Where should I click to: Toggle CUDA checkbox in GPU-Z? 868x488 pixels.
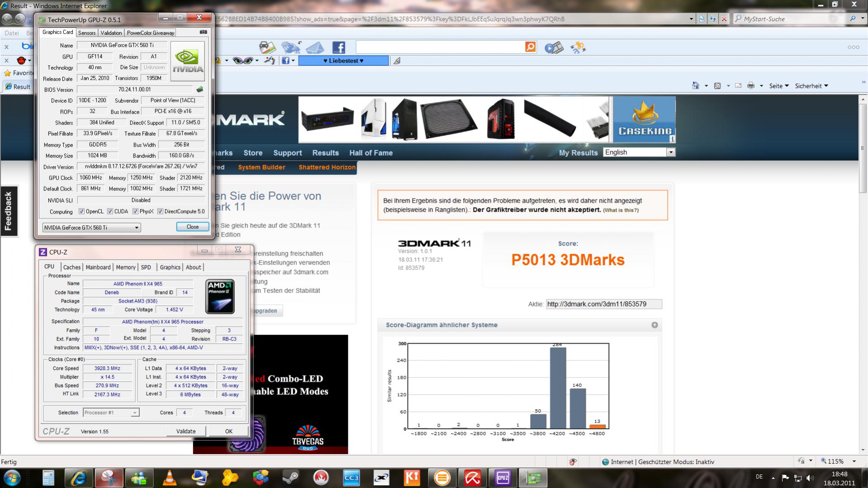pos(110,211)
